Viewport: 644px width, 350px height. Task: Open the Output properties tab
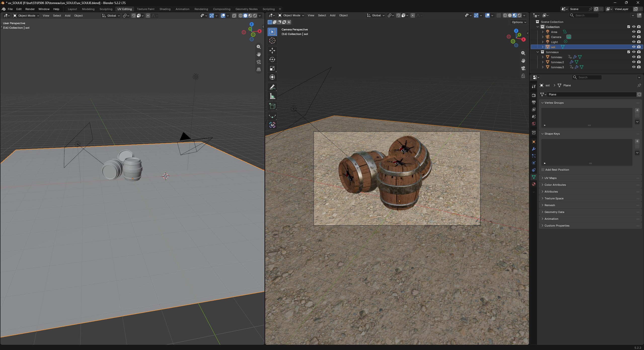(534, 102)
